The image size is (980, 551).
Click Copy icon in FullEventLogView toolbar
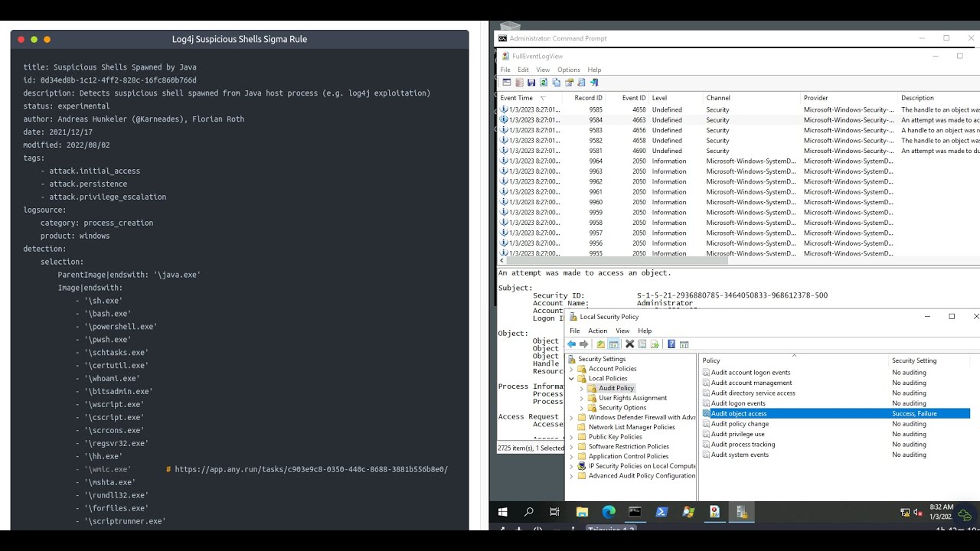[557, 82]
